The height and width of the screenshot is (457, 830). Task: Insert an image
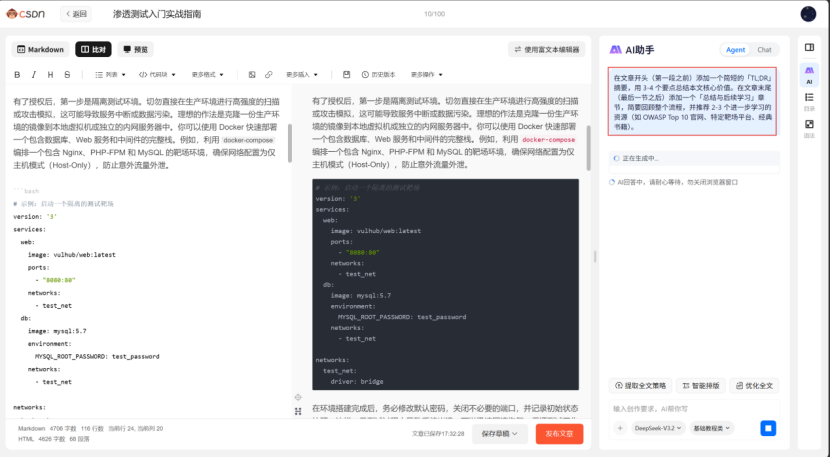[252, 75]
